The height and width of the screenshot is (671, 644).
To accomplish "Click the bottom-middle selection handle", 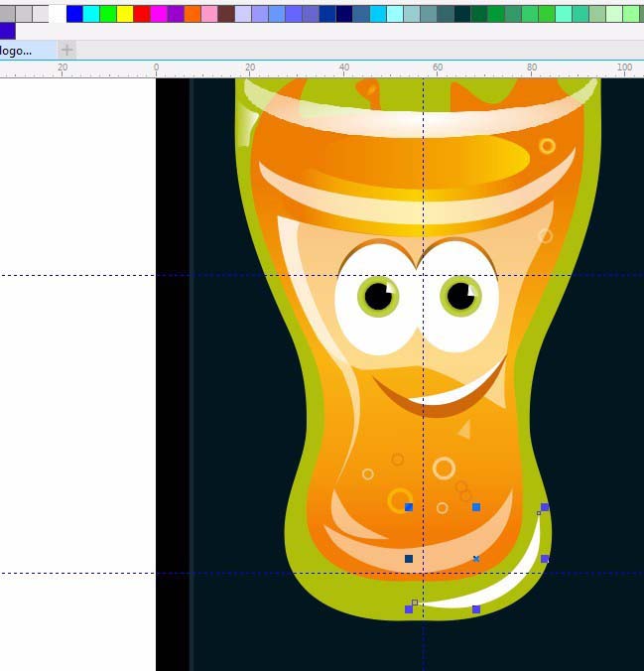I will [476, 608].
